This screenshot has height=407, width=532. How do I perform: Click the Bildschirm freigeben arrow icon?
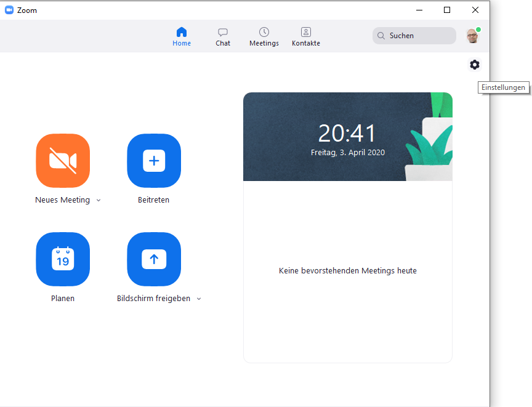pos(154,259)
